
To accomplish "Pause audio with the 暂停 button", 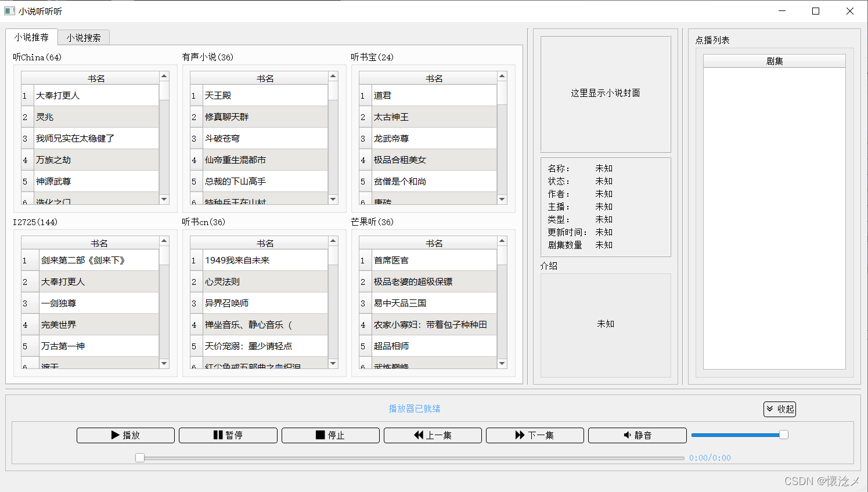I will (228, 435).
